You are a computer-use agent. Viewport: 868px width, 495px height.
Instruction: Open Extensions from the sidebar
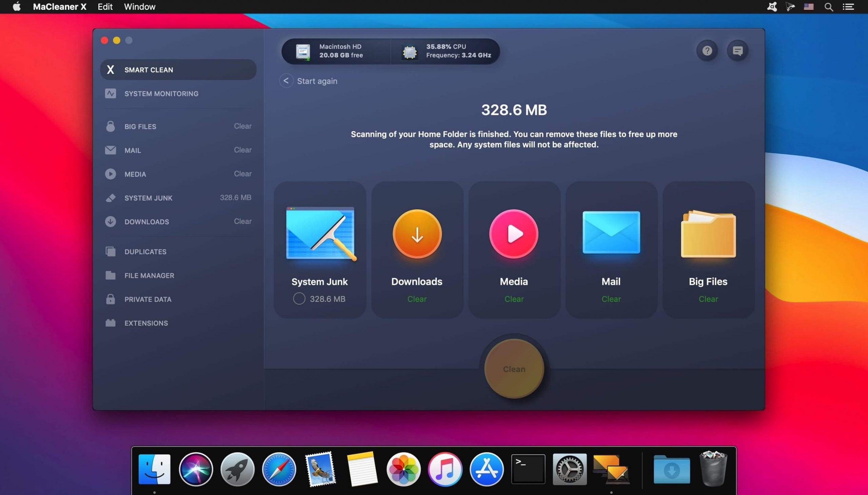click(x=146, y=323)
